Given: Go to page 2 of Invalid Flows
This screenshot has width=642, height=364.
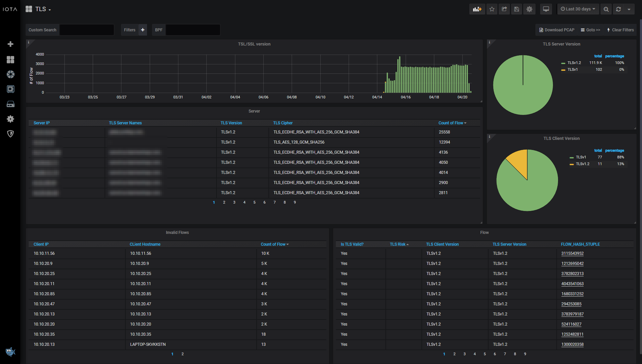Looking at the screenshot, I should (182, 354).
